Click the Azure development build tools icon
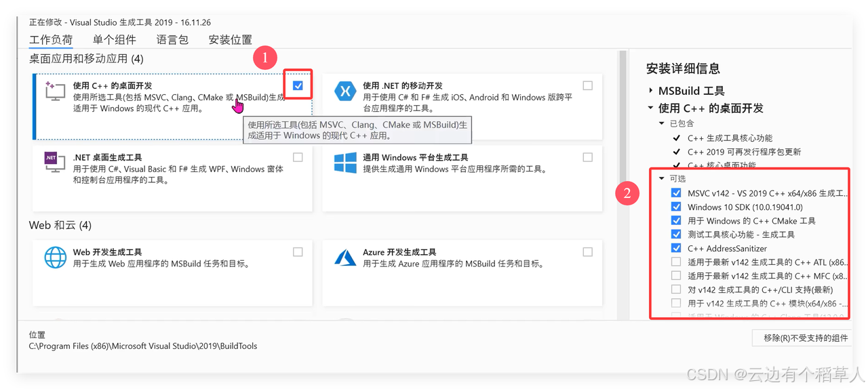The height and width of the screenshot is (389, 868). (345, 258)
